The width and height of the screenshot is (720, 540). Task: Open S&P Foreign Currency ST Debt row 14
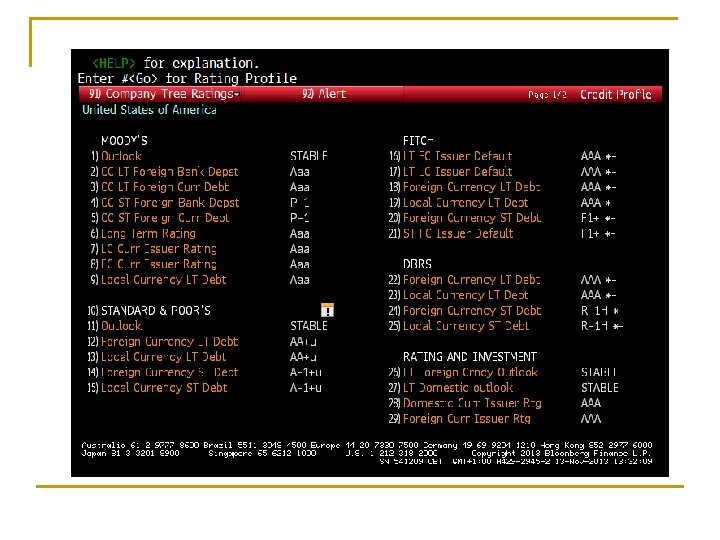163,372
